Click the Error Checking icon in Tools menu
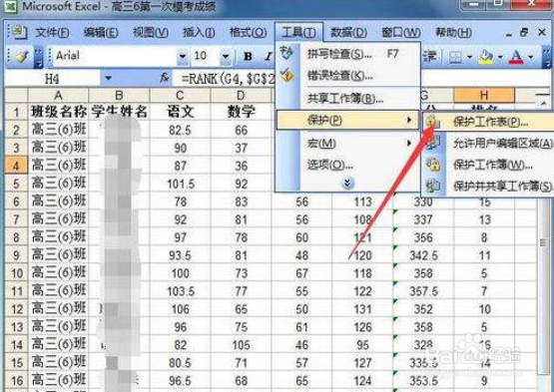This screenshot has height=392, width=554. click(286, 75)
